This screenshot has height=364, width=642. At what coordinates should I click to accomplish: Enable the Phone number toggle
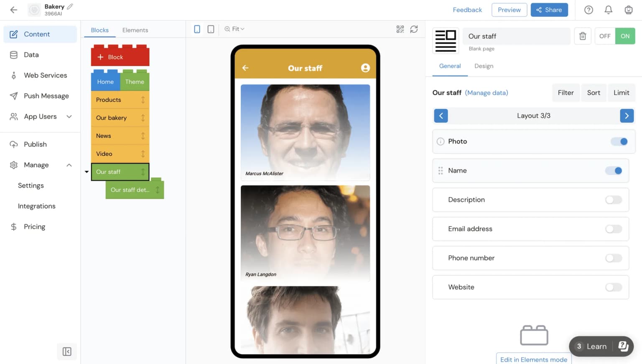click(x=613, y=258)
